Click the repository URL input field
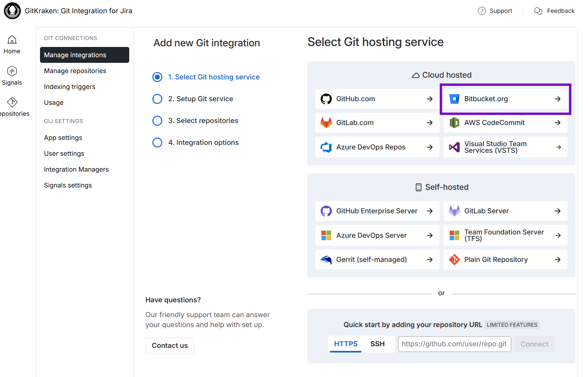 pos(454,344)
